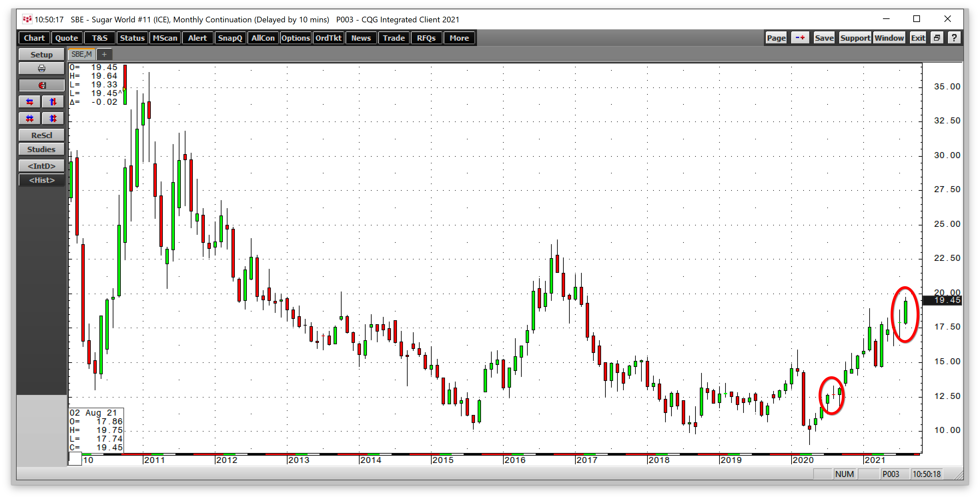The image size is (980, 499).
Task: Click the ReScl rescale button
Action: [41, 135]
